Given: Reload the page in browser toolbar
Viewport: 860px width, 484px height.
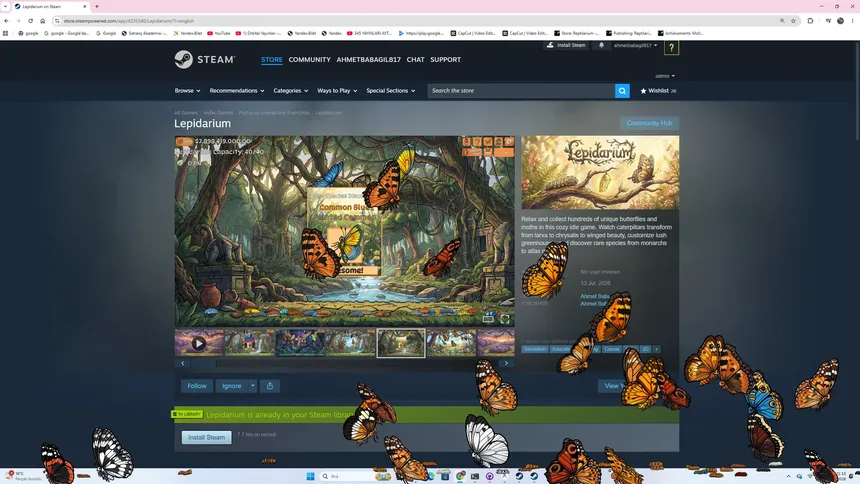Looking at the screenshot, I should (30, 21).
